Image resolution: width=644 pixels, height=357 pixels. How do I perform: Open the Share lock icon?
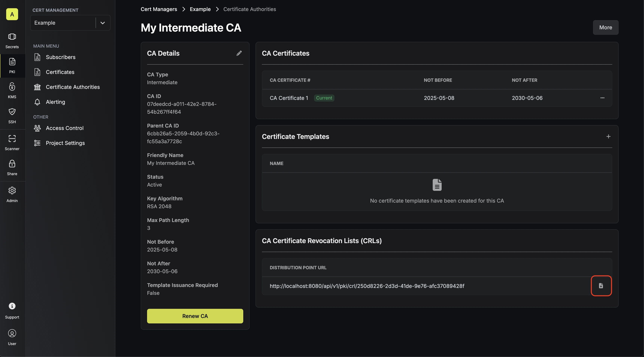click(x=12, y=164)
